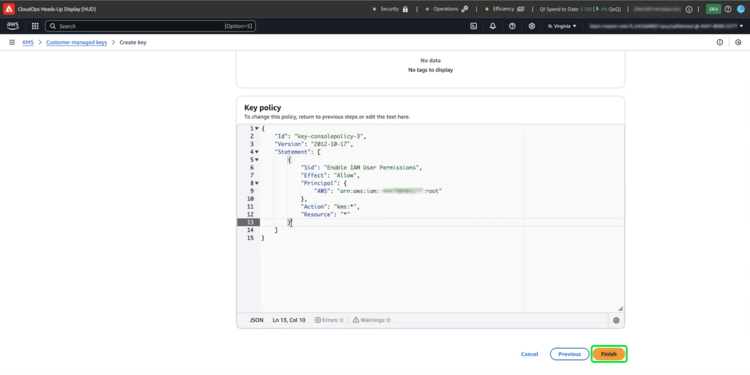Open Customer managed keys breadcrumb
750x375 pixels.
click(77, 43)
